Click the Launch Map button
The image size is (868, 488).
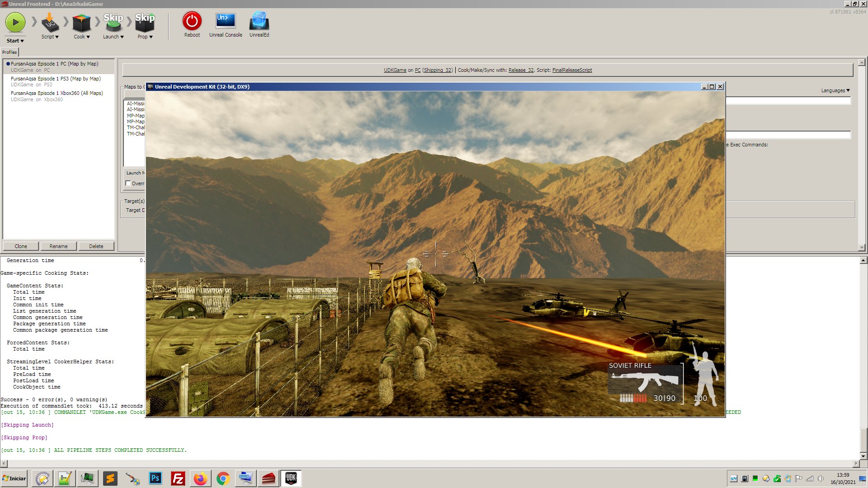click(135, 173)
